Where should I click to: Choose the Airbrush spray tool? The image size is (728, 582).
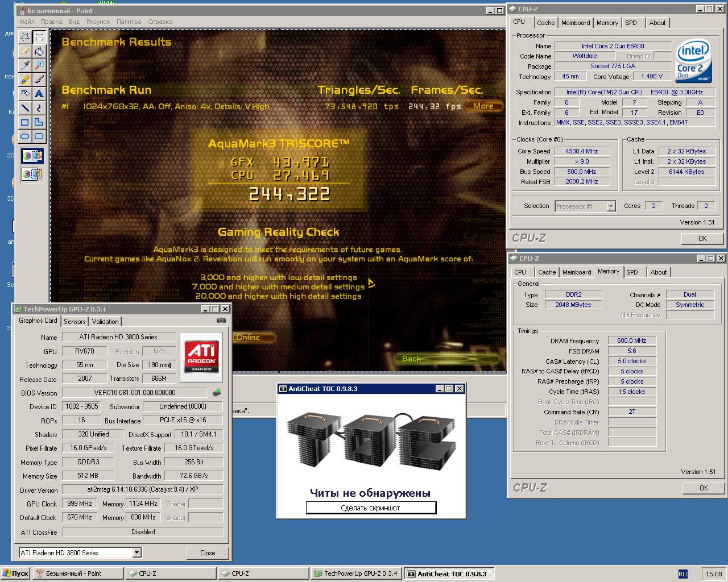point(25,94)
